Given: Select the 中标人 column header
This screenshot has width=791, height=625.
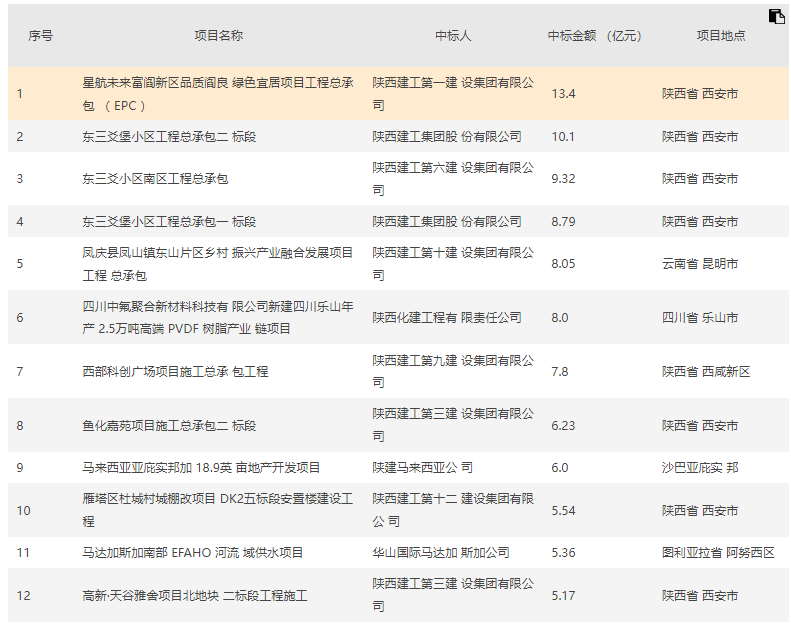Looking at the screenshot, I should 453,36.
